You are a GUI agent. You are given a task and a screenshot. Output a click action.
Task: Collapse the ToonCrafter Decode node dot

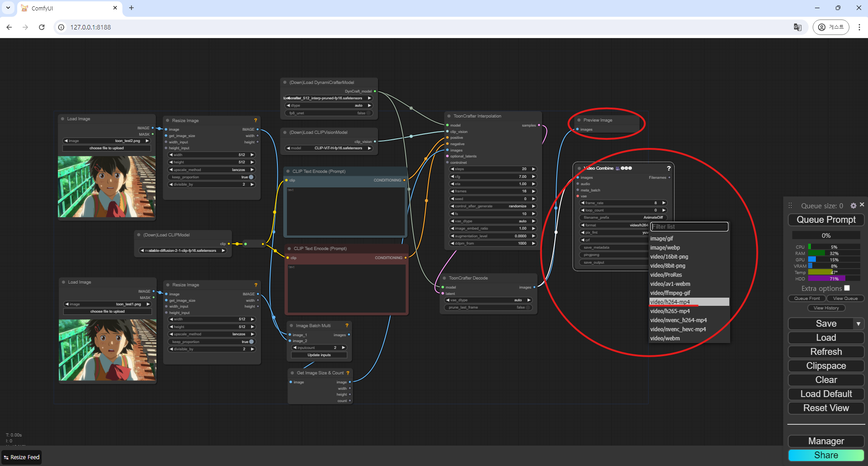pos(445,278)
